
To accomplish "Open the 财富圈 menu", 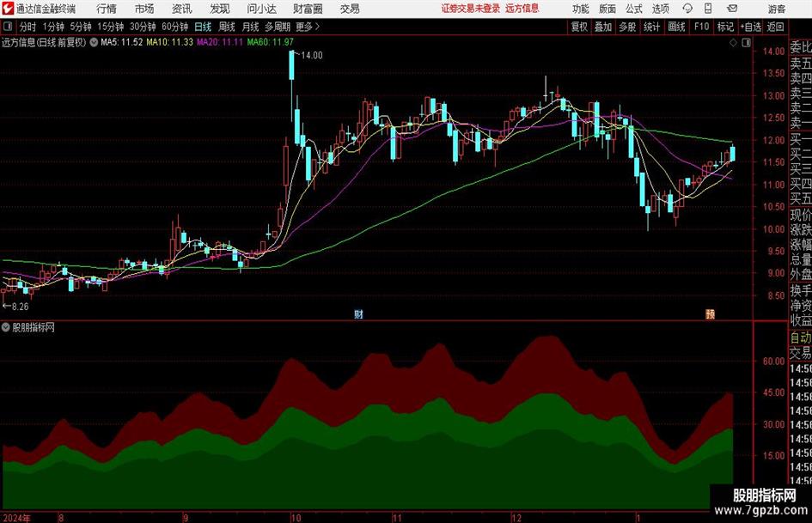I will point(308,9).
